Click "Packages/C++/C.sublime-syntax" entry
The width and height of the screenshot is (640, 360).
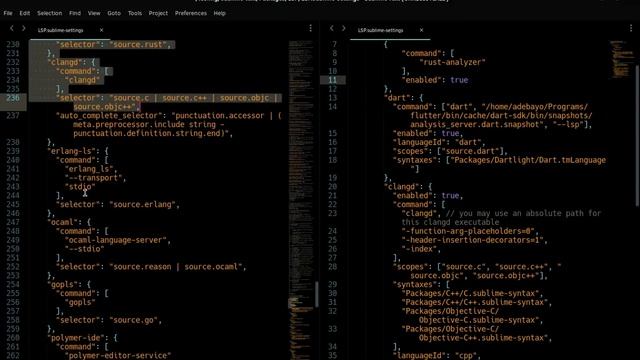[x=470, y=293]
